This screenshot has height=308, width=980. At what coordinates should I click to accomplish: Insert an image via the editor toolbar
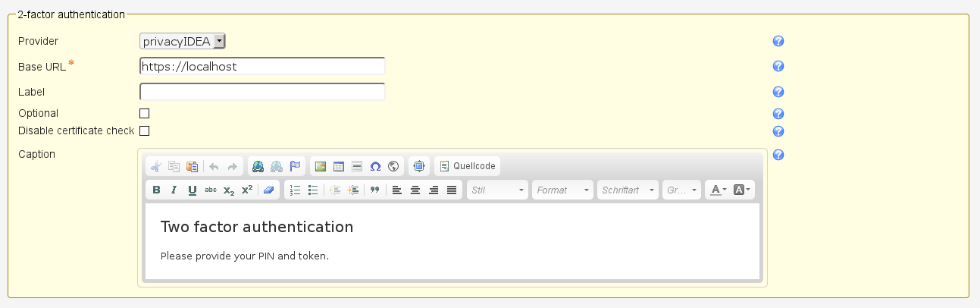(x=321, y=166)
